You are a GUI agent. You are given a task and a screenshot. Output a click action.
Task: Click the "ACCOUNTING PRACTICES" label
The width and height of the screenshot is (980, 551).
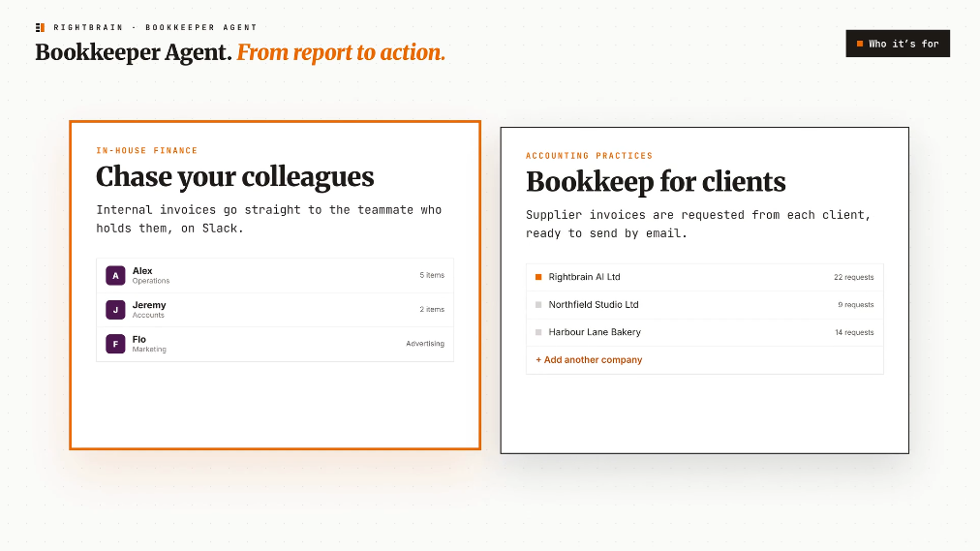(x=590, y=156)
